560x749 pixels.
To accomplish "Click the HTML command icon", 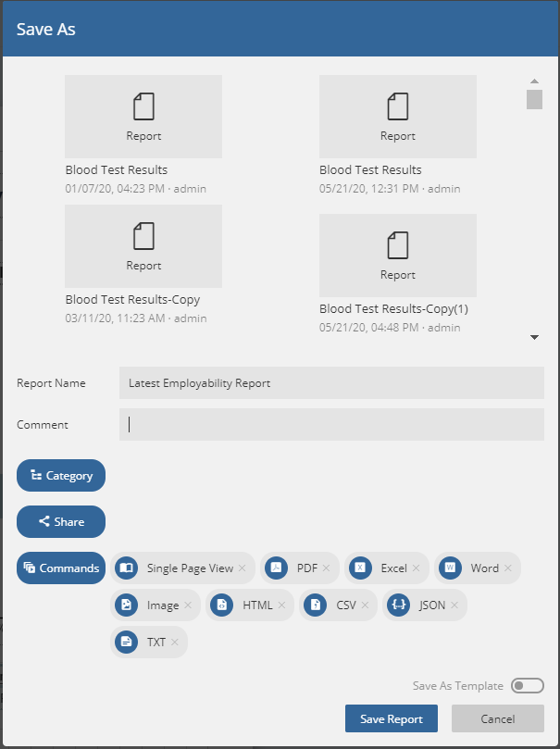I will tap(221, 605).
